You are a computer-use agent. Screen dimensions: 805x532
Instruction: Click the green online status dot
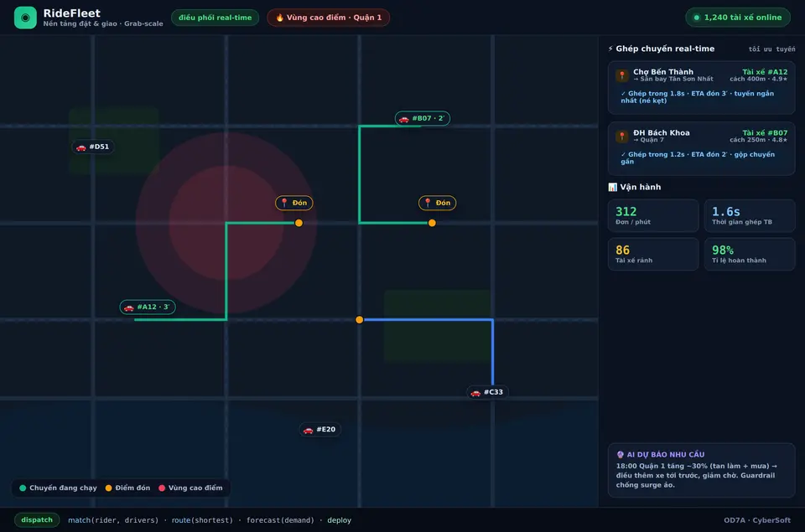[697, 18]
